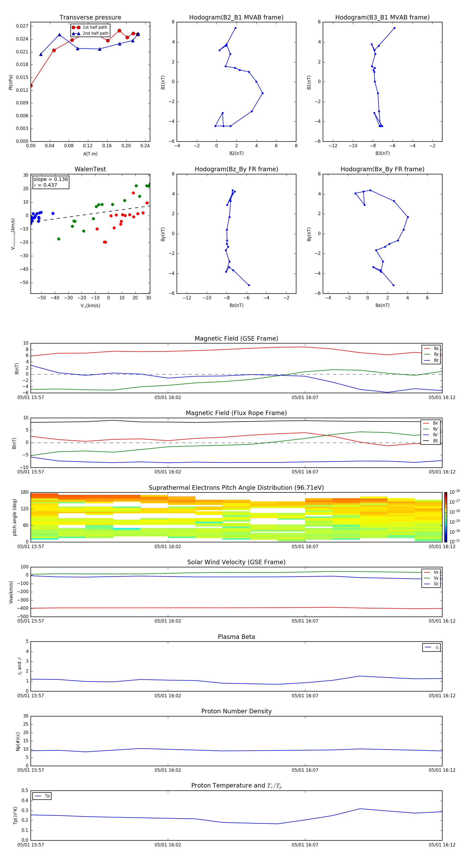Click the pitch angle colorbar strip
The image size is (473, 868).
tap(446, 517)
